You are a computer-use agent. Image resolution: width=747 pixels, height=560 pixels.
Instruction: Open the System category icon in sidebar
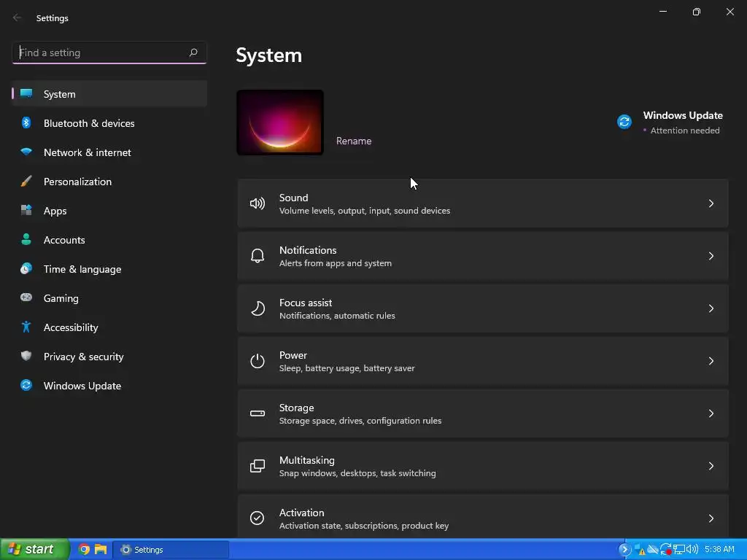26,93
